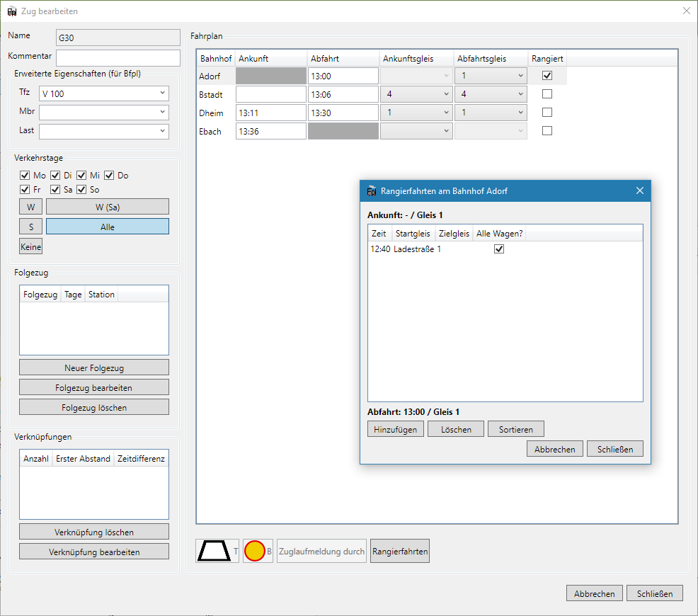
Task: Toggle Alle Wagen checkbox for 12:40 row
Action: (x=499, y=249)
